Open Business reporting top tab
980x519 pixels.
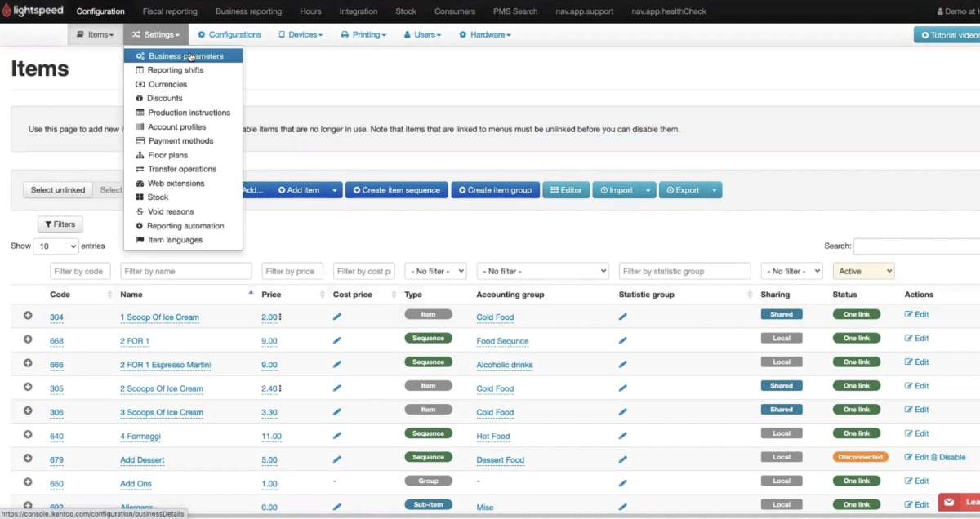click(x=248, y=11)
